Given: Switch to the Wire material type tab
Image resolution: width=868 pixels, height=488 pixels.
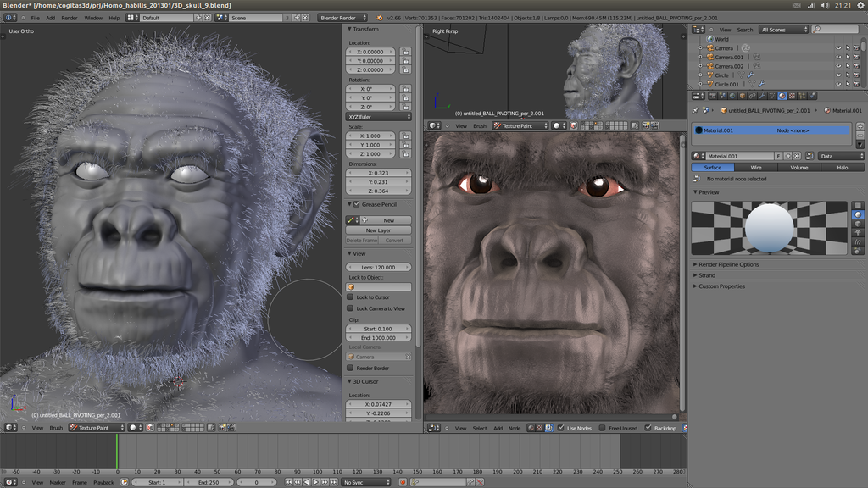Looking at the screenshot, I should [755, 167].
